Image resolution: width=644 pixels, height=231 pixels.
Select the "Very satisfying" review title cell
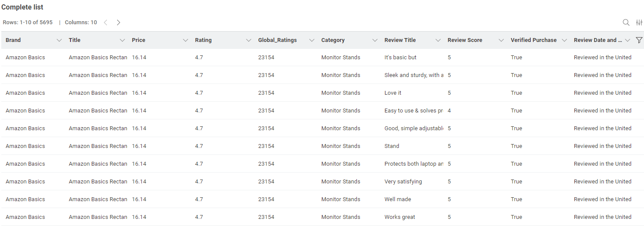tap(403, 182)
